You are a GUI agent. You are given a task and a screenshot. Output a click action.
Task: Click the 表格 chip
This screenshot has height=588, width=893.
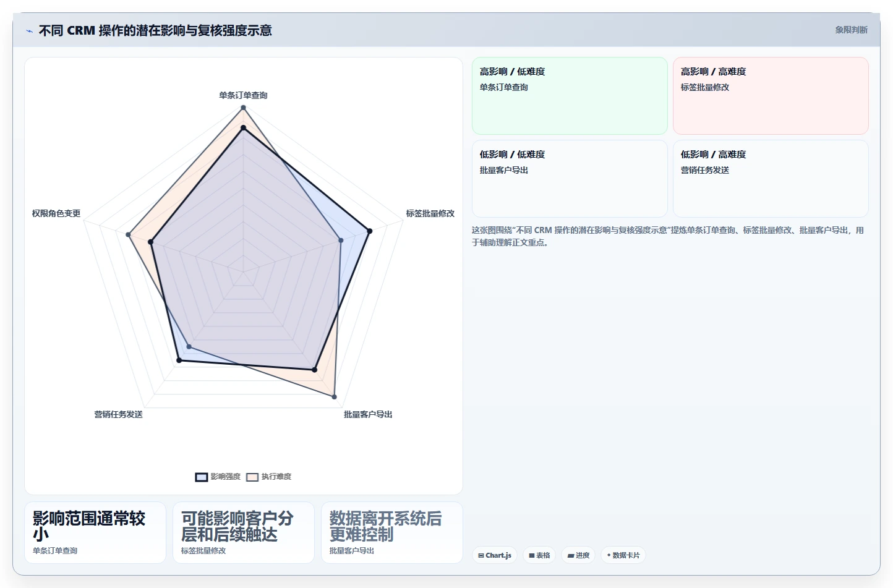[539, 555]
